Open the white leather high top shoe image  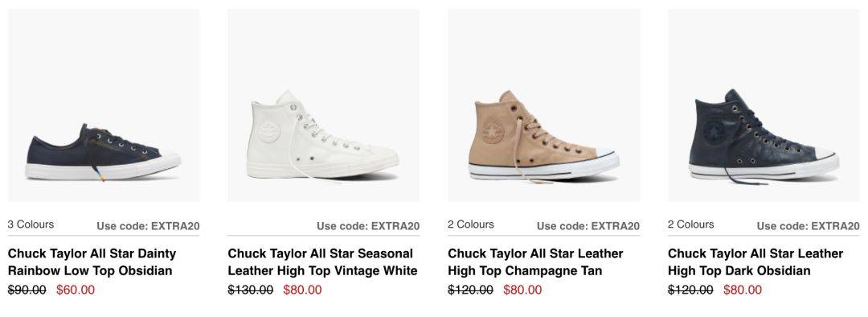pos(323,105)
